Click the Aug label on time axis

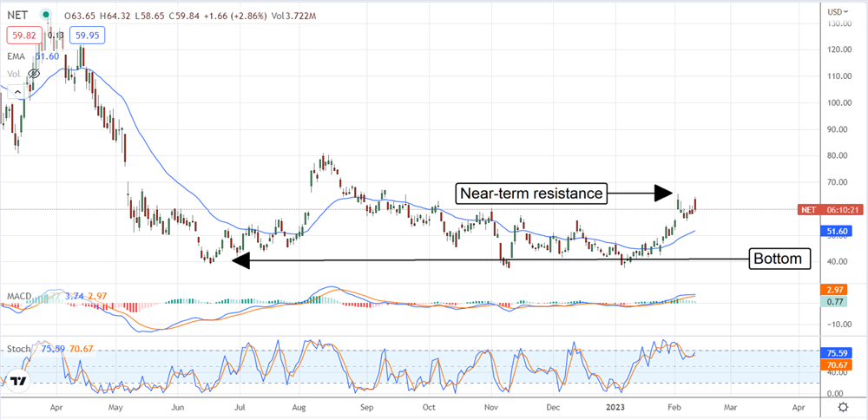(299, 407)
